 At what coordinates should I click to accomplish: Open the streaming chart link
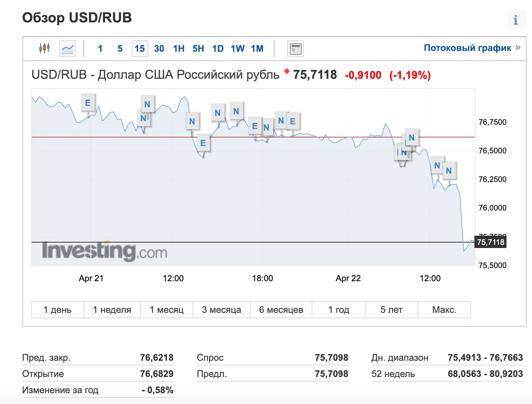point(467,48)
